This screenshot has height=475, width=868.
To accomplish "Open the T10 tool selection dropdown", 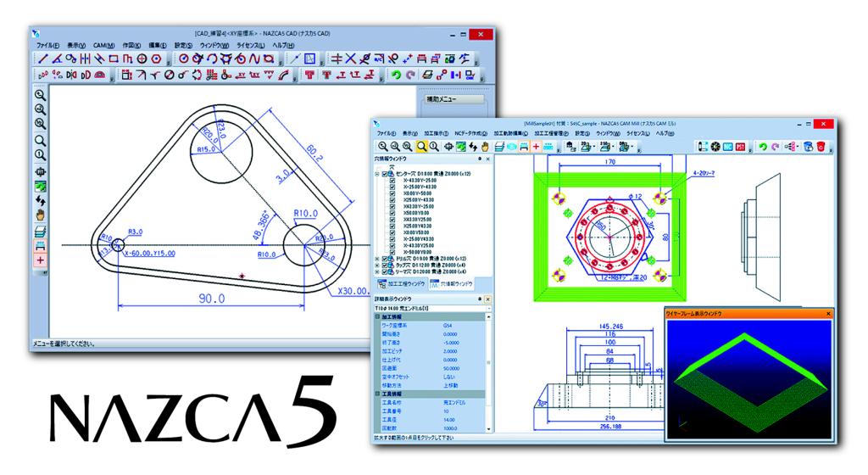I will tap(488, 308).
